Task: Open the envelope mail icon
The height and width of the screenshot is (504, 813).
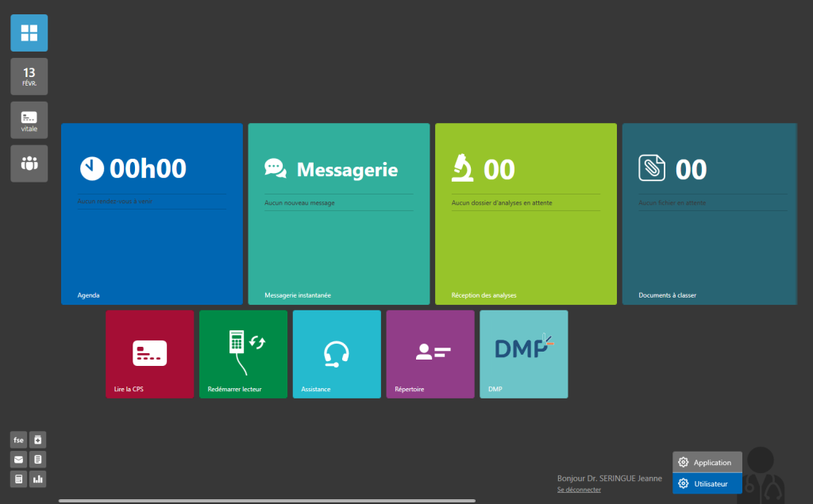Action: 17,460
